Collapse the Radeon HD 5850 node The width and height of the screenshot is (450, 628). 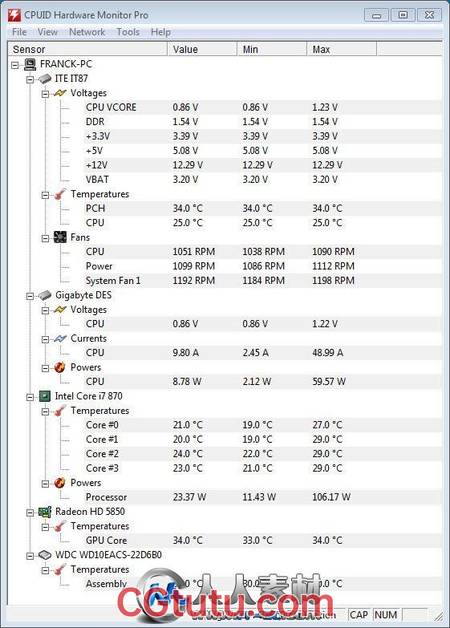point(30,513)
